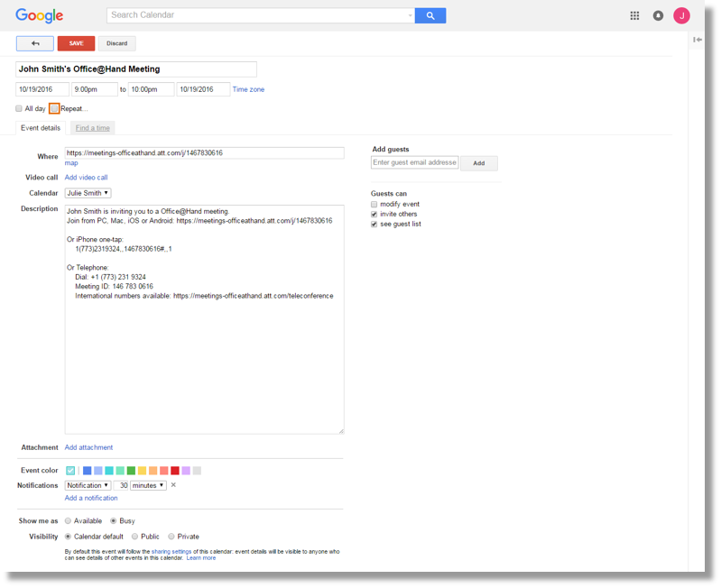Click the Google logo
Viewport: 721px width, 588px height.
[39, 15]
